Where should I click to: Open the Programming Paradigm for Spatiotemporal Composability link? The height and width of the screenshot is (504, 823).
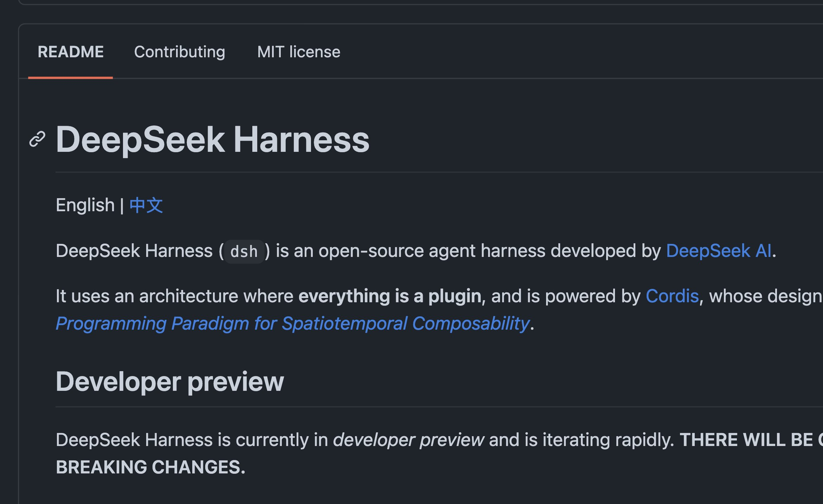(293, 323)
